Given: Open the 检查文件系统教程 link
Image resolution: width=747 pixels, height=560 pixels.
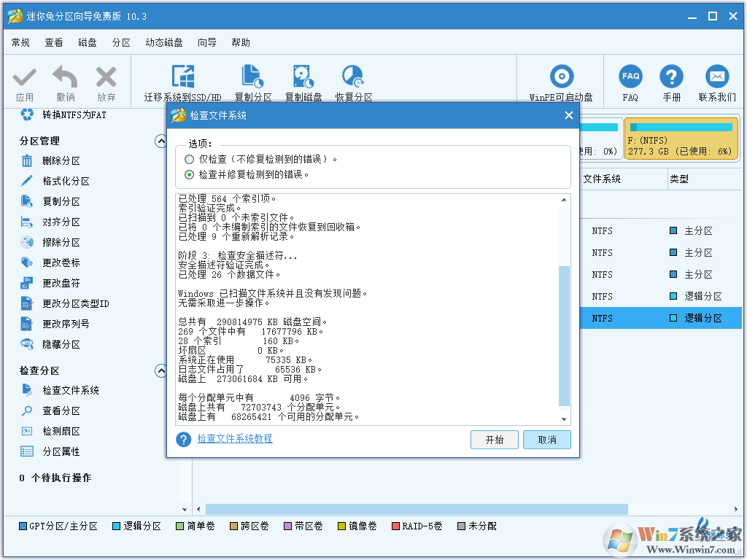Looking at the screenshot, I should 234,439.
